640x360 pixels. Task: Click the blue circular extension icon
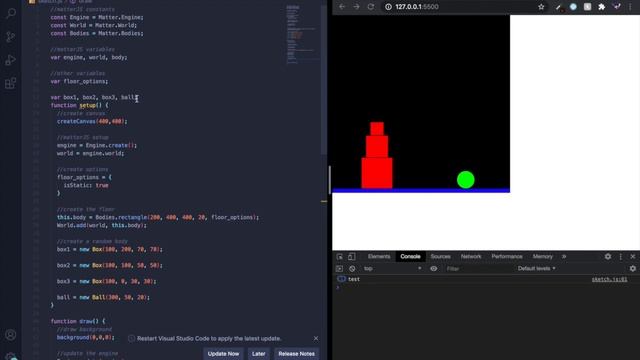coord(573,7)
